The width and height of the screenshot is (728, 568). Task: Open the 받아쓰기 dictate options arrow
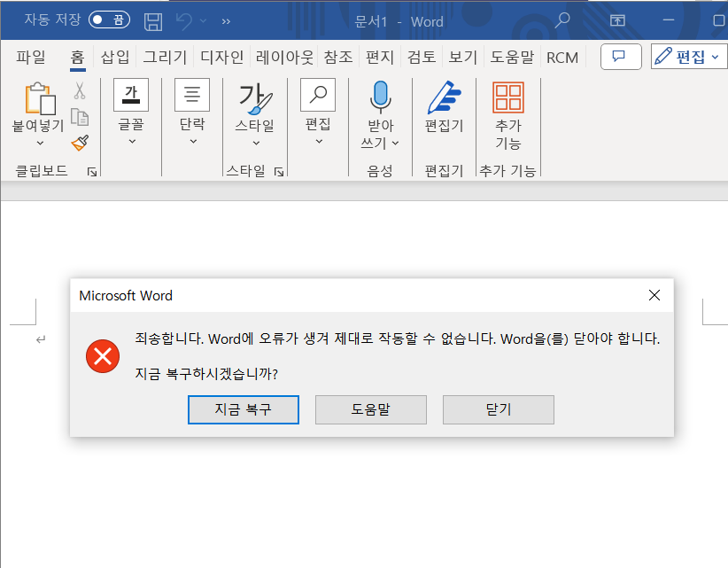395,143
